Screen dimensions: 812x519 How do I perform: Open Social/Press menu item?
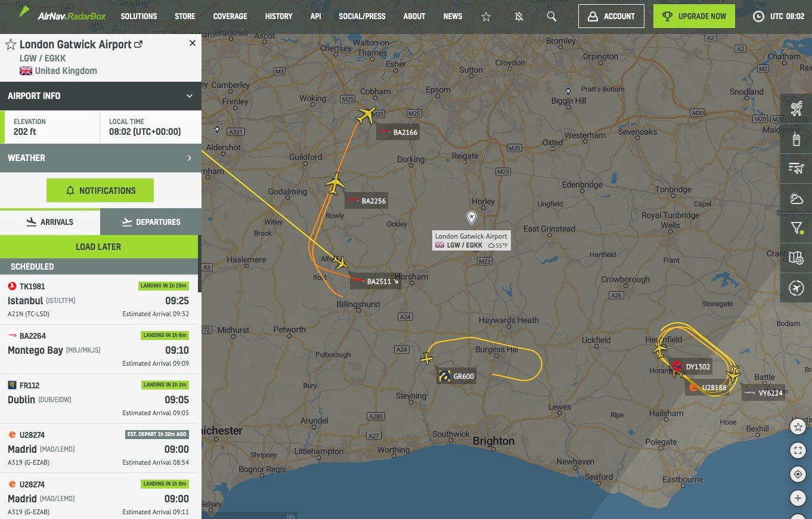[x=362, y=16]
